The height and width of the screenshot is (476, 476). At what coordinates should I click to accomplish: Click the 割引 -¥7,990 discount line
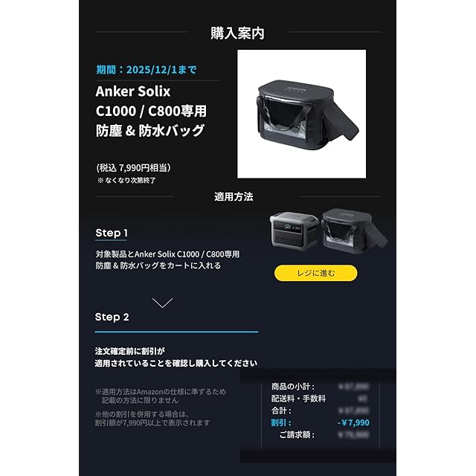tap(320, 422)
